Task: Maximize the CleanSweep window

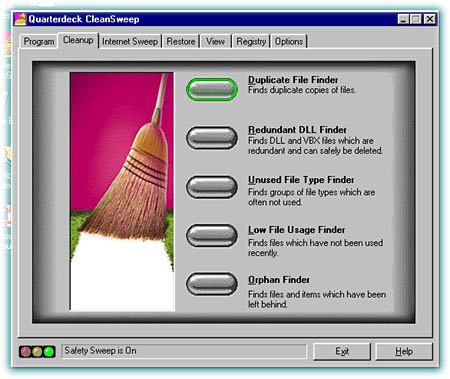Action: [x=416, y=19]
